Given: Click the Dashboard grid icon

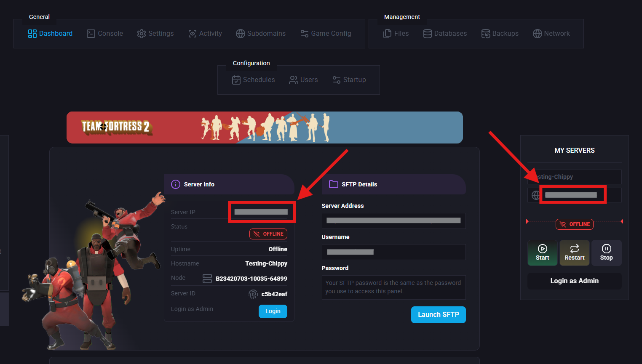Looking at the screenshot, I should tap(32, 34).
